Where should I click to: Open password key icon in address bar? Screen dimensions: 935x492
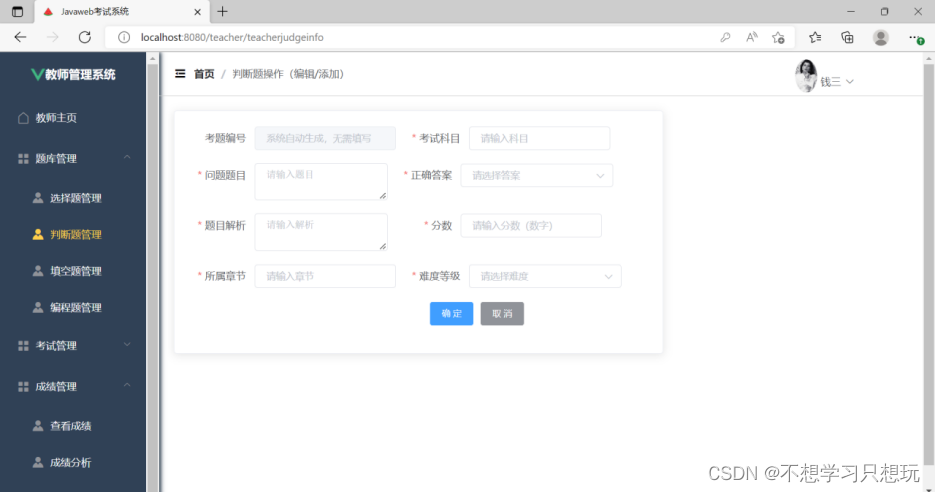(x=725, y=37)
